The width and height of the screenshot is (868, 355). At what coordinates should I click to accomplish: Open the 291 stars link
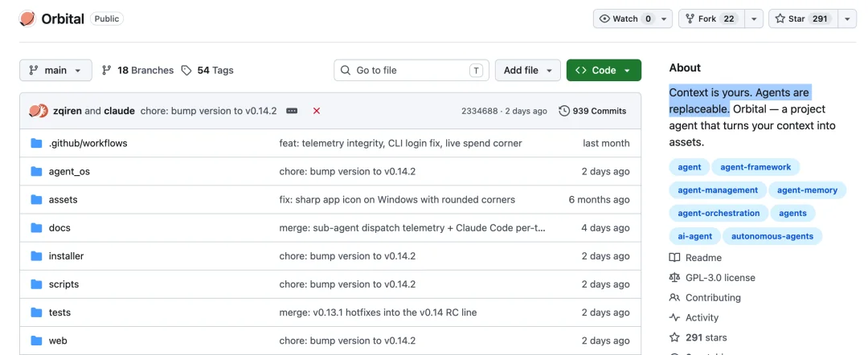tap(698, 337)
